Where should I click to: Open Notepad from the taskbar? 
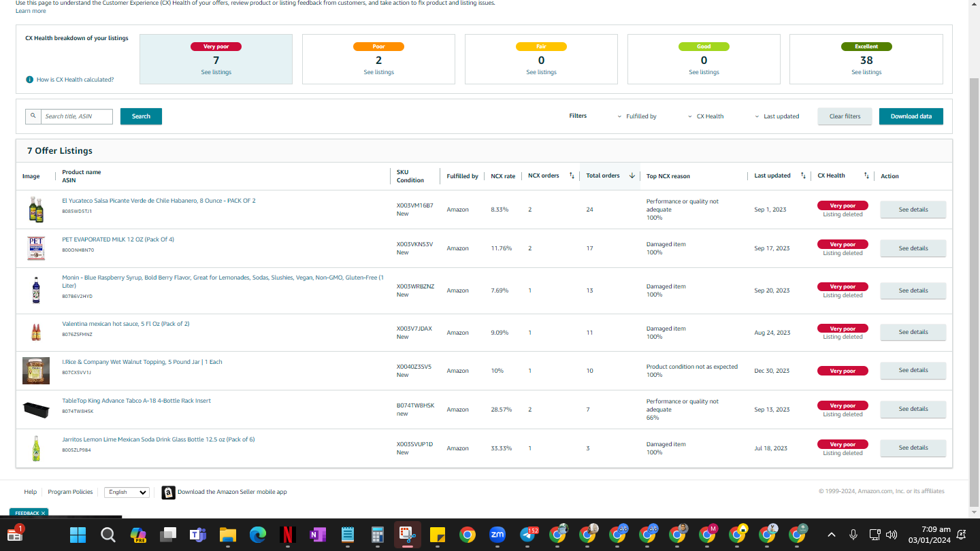pyautogui.click(x=348, y=535)
